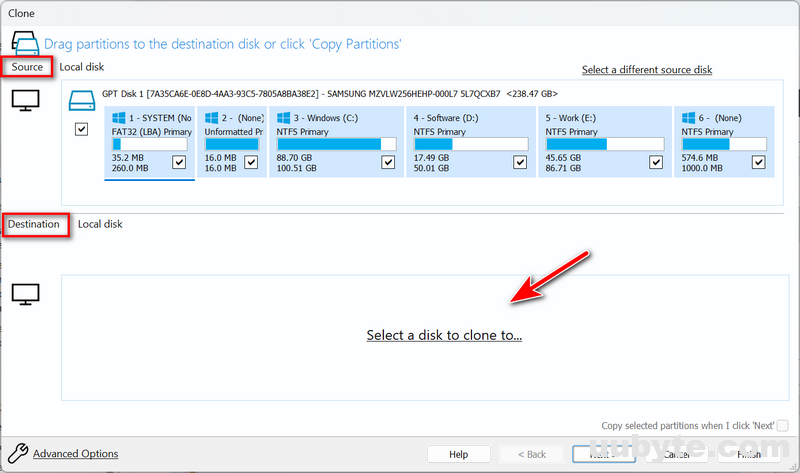Click 'Select a disk to clone to...' link
800x473 pixels.
point(444,335)
